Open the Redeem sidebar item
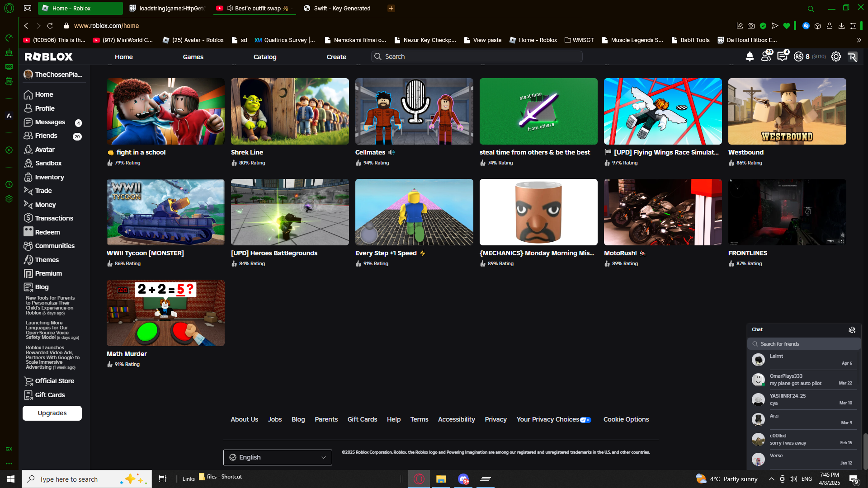The height and width of the screenshot is (488, 868). 47,232
